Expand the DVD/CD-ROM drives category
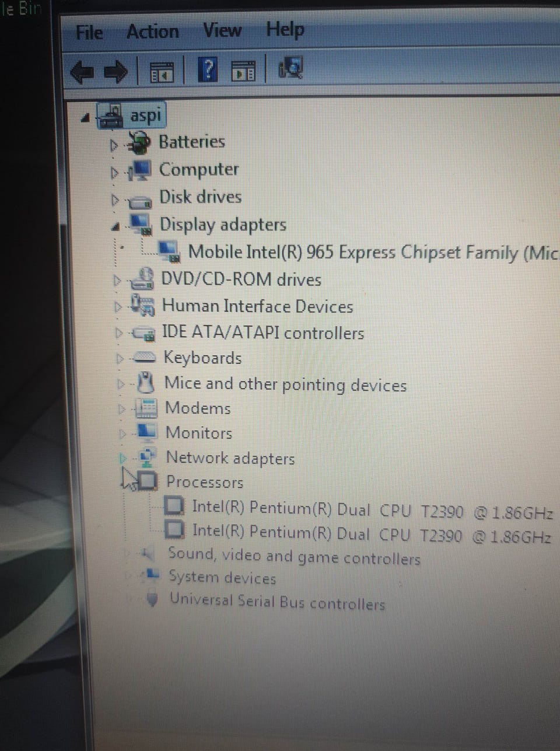560x751 pixels. tap(118, 281)
